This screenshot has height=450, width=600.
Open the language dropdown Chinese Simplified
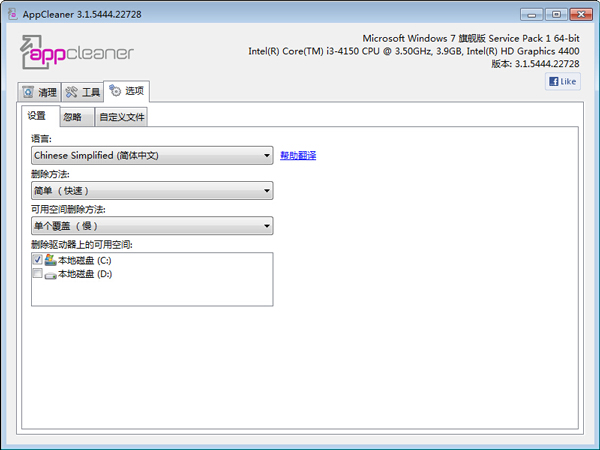click(x=152, y=155)
